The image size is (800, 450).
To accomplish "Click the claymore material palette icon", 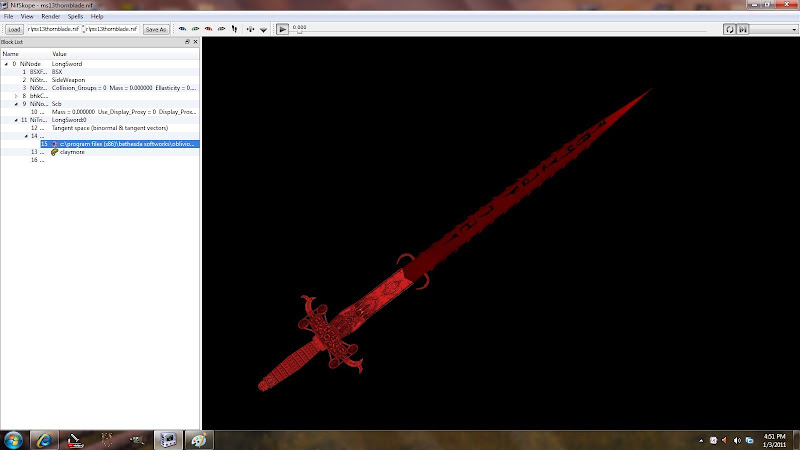I will [x=55, y=152].
